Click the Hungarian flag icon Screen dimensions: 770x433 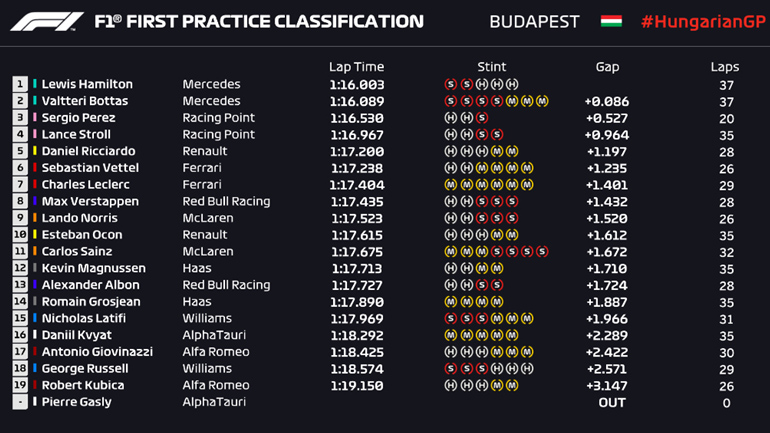tap(610, 21)
